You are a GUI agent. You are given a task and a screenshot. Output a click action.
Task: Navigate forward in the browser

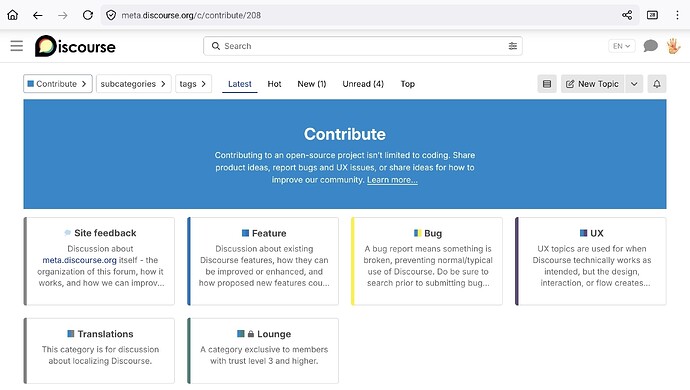[63, 15]
